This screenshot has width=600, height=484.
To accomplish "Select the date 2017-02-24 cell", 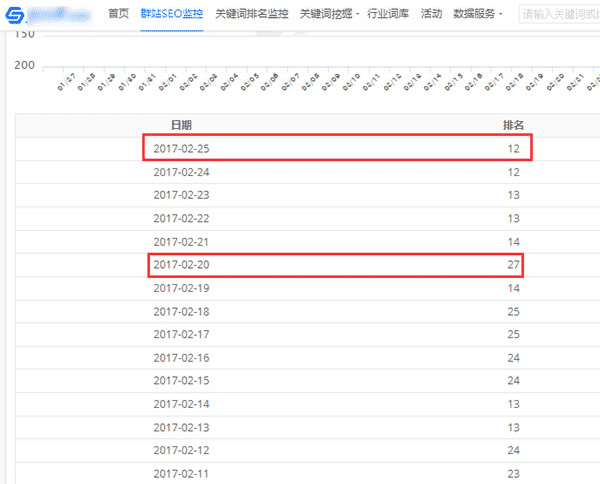I will (181, 172).
